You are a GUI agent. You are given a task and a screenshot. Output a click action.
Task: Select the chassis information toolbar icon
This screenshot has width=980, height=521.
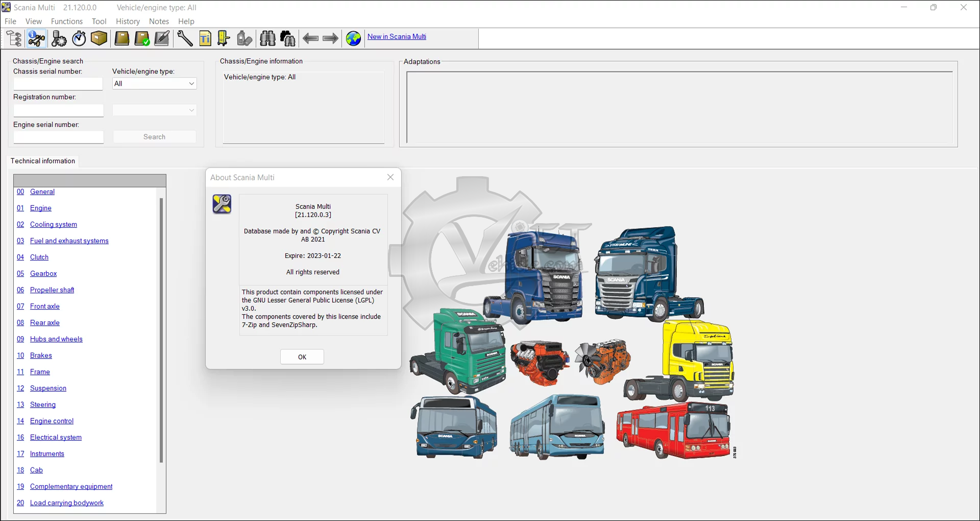36,38
